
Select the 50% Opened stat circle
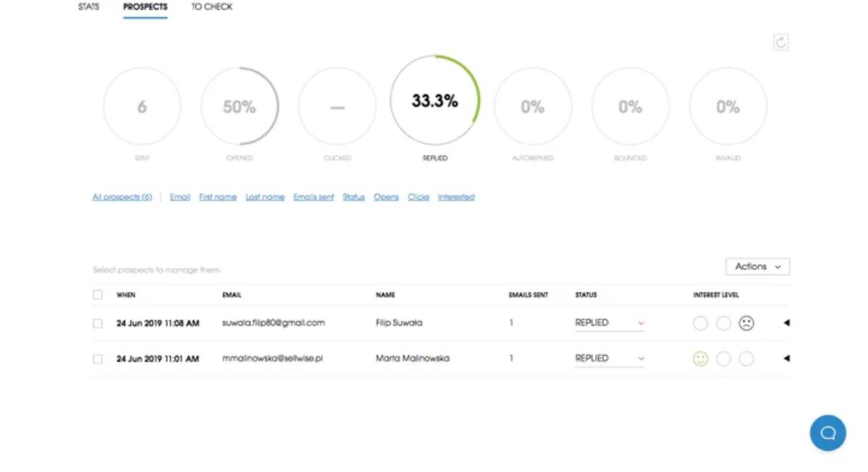click(239, 106)
